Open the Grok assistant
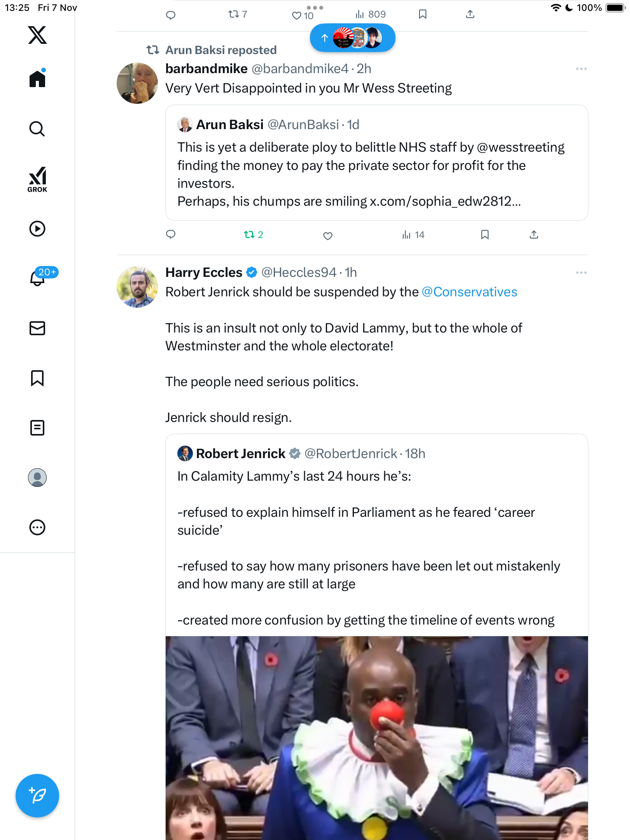This screenshot has height=840, width=630. point(37,179)
